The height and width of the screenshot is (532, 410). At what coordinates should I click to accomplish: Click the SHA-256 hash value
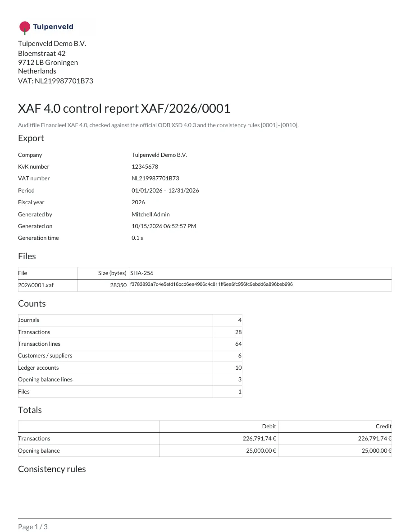(211, 284)
